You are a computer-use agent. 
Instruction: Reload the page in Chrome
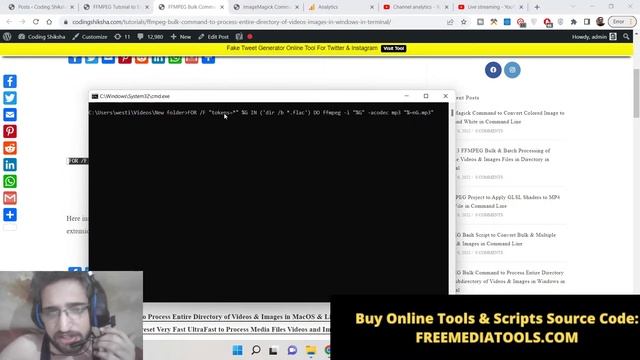pos(36,22)
